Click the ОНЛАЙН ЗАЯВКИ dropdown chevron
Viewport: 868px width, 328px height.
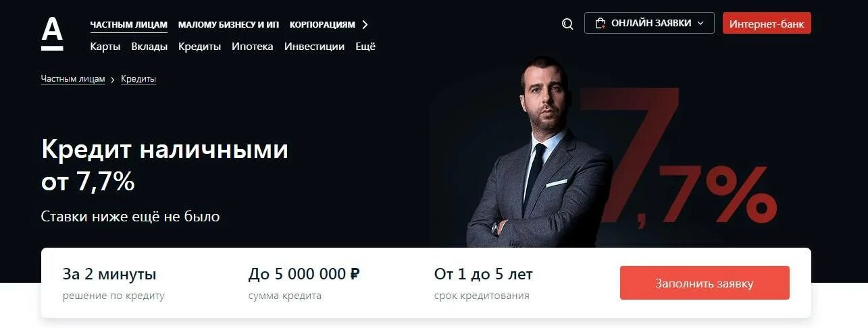(x=700, y=23)
